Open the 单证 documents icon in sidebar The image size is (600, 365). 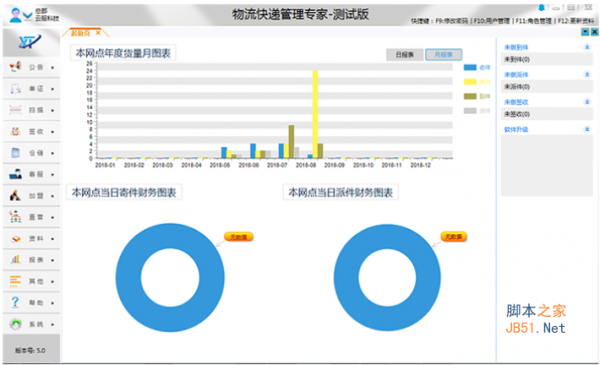tap(15, 88)
